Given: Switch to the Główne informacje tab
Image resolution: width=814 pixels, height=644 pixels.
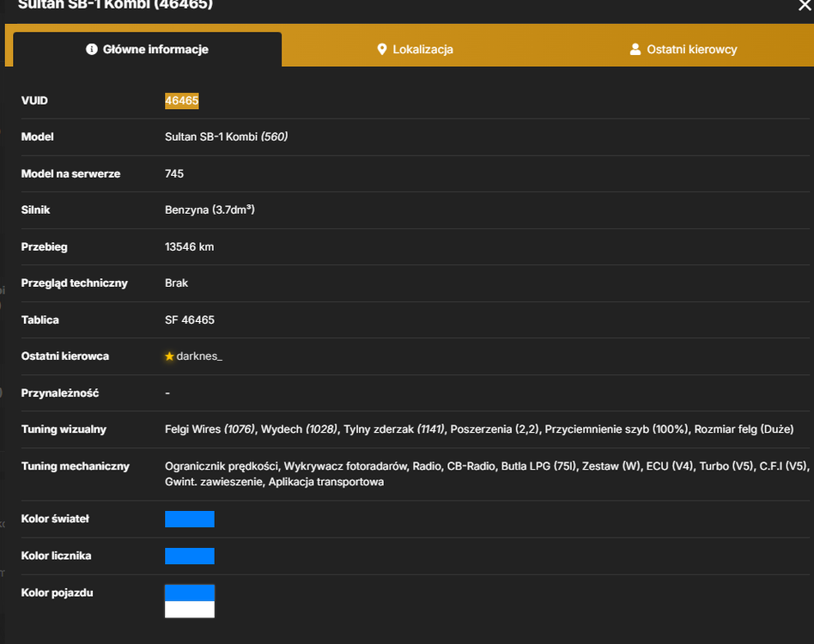Looking at the screenshot, I should click(x=148, y=49).
